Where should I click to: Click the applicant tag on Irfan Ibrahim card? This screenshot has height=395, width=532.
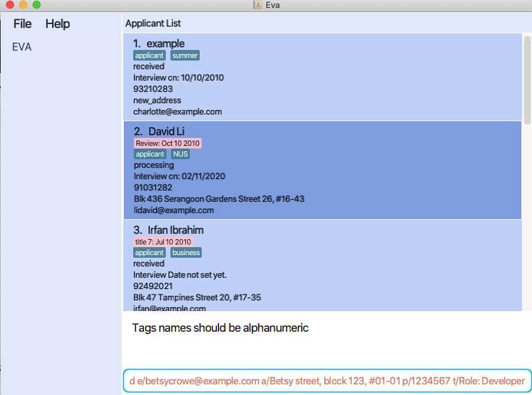click(x=149, y=252)
